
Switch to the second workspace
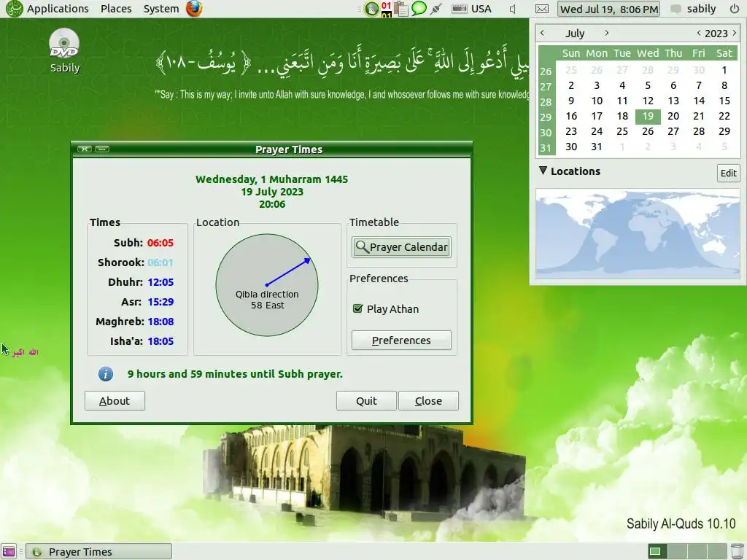click(x=677, y=551)
